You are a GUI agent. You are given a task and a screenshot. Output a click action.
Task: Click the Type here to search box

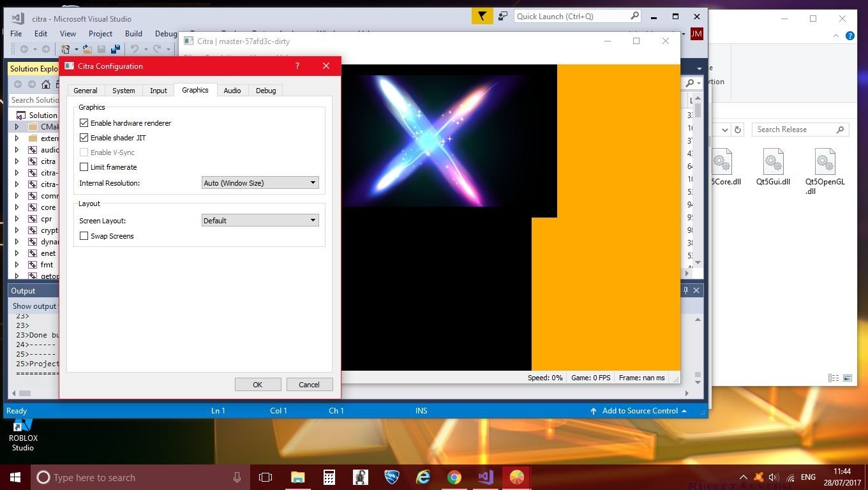coord(139,477)
